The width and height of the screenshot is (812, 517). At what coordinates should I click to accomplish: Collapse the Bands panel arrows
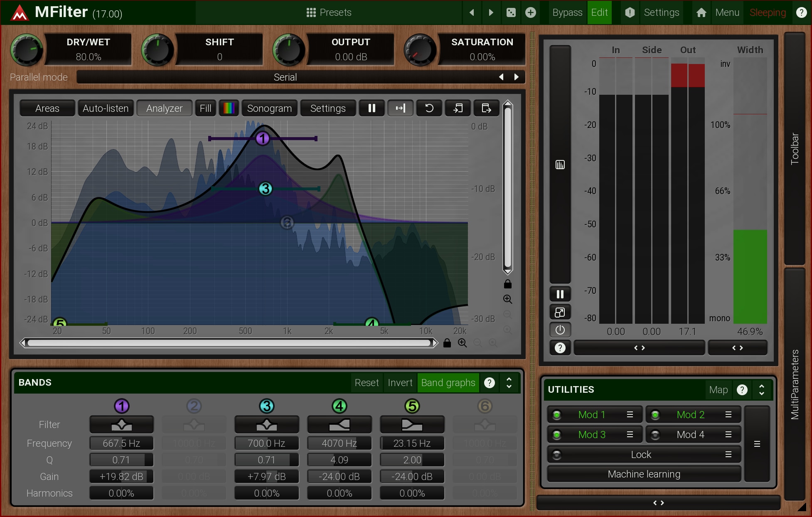point(509,382)
